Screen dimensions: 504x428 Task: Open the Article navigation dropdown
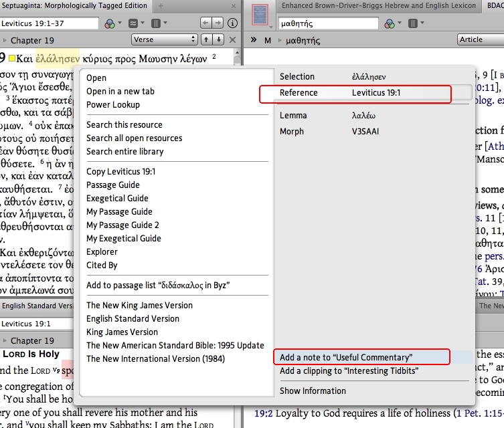(481, 39)
